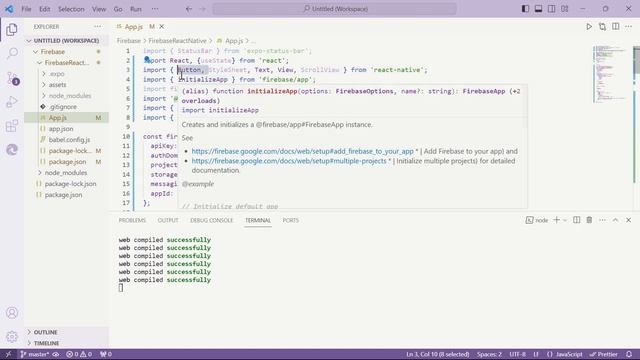Close the terminal panel

pos(629,220)
